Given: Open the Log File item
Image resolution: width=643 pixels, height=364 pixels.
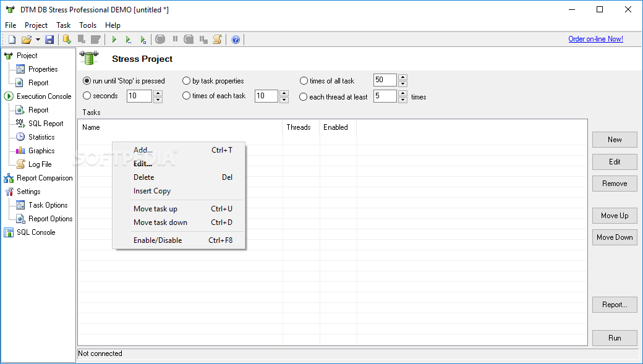Looking at the screenshot, I should coord(40,164).
